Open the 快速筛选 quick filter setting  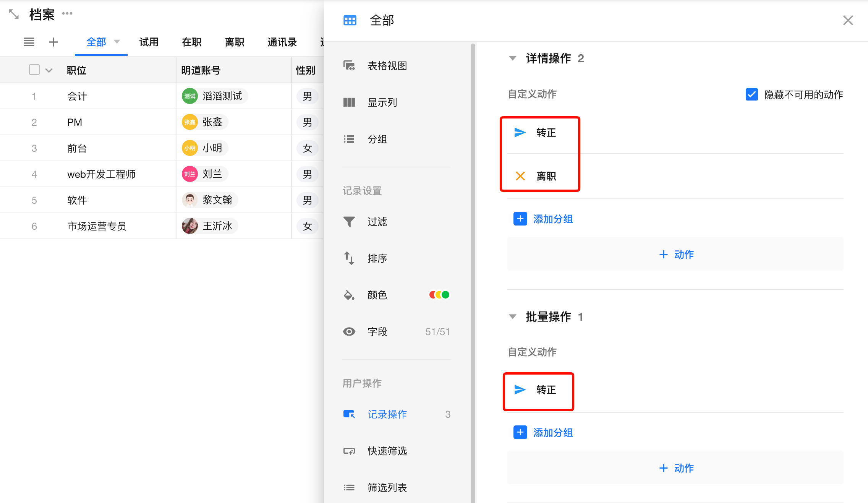[397, 451]
